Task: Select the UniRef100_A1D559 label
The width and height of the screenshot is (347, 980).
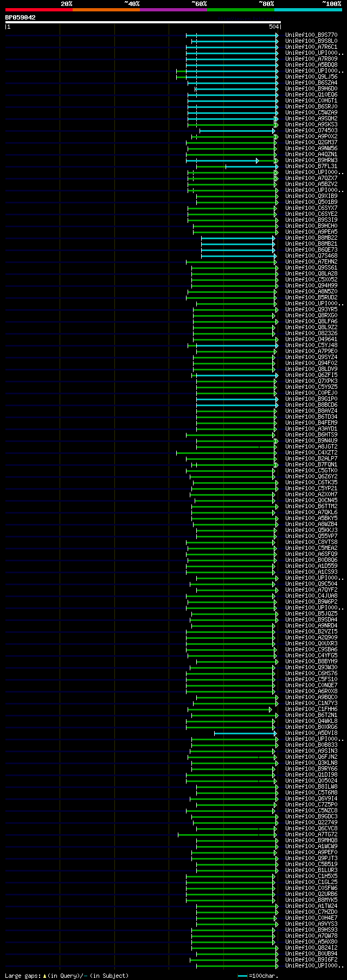Action: click(312, 566)
